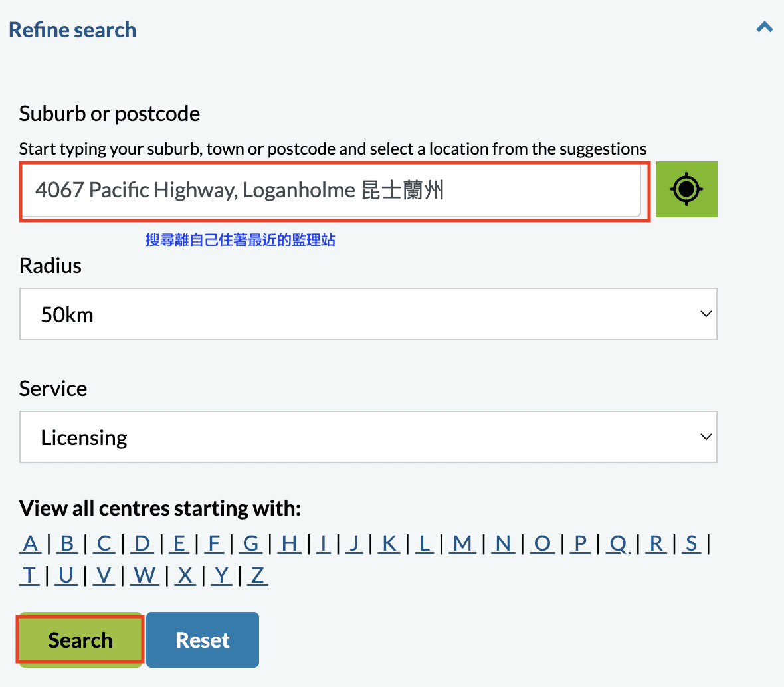
Task: Collapse the Refine search panel
Action: pyautogui.click(x=765, y=27)
